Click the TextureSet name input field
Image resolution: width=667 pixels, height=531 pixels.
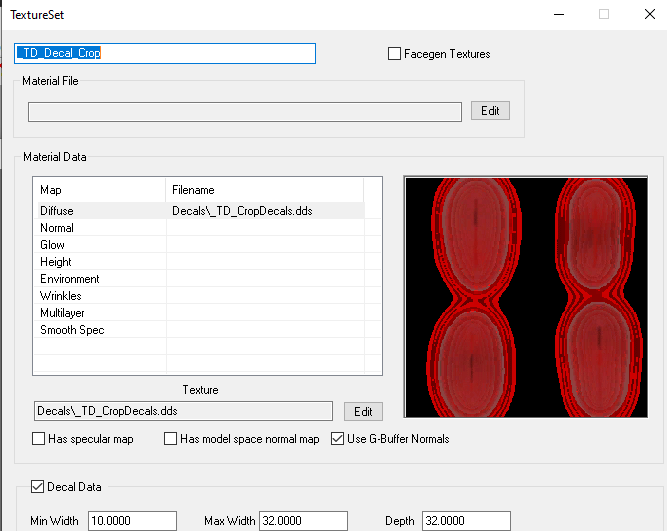(x=165, y=53)
